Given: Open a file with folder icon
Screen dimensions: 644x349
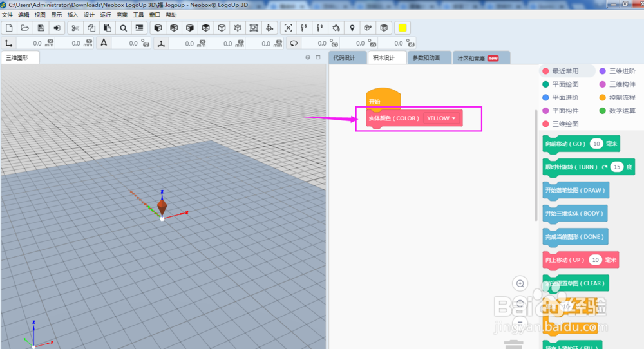Looking at the screenshot, I should click(25, 28).
